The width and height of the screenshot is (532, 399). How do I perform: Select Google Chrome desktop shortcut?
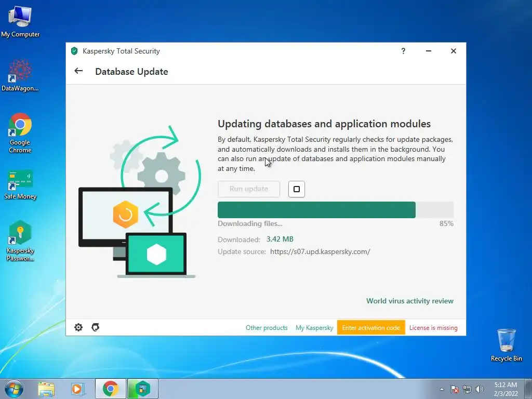click(20, 133)
